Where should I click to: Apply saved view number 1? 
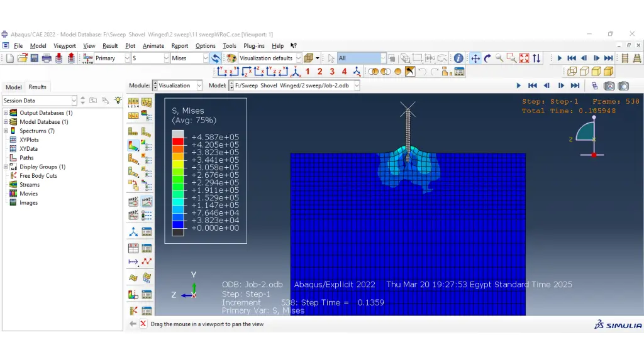click(x=307, y=72)
